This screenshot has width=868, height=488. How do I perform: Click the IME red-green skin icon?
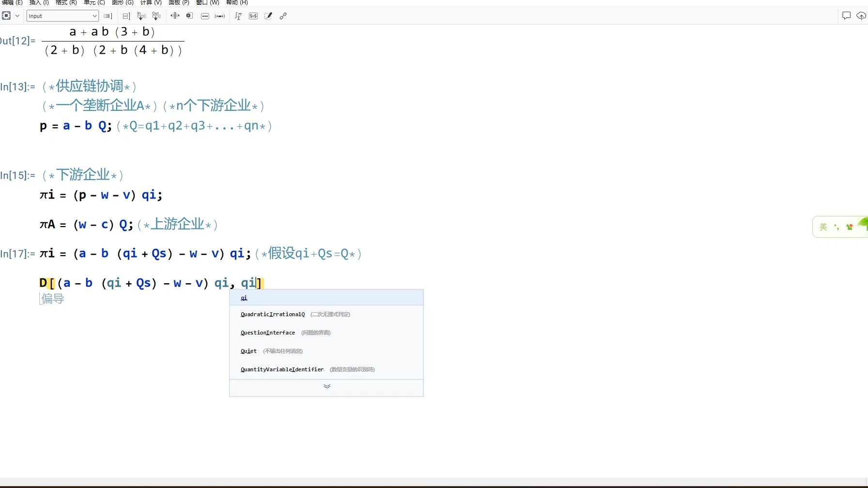click(850, 227)
